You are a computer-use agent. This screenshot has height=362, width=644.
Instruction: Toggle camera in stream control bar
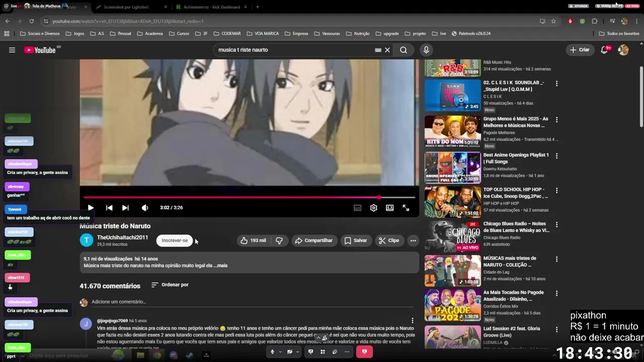tap(289, 352)
